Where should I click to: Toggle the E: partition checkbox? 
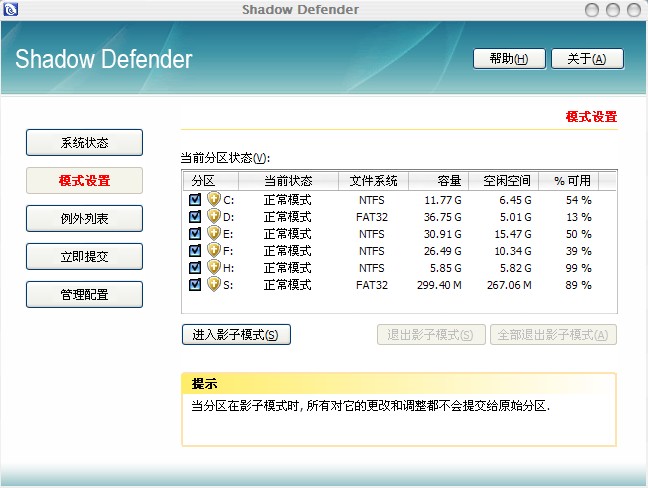point(195,233)
